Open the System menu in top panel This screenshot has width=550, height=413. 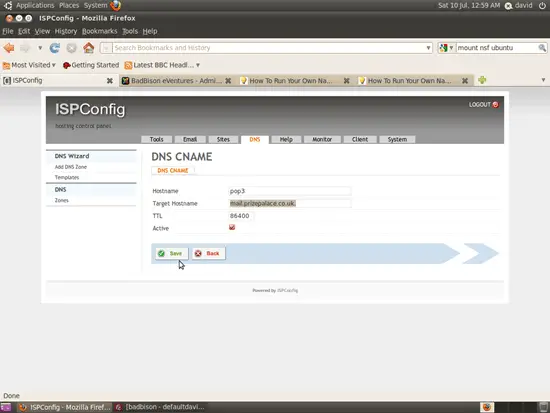(x=95, y=6)
